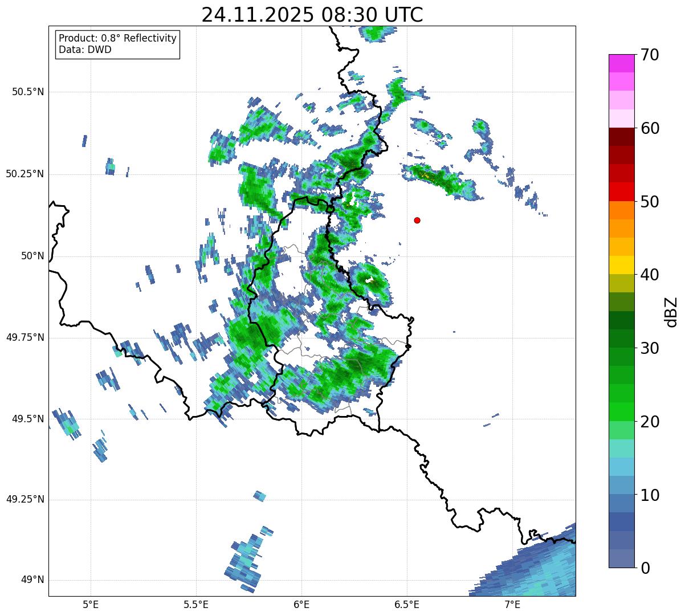Viewport: 685px width, 616px height.
Task: Click the "5°E" longitude label
Action: tap(91, 604)
